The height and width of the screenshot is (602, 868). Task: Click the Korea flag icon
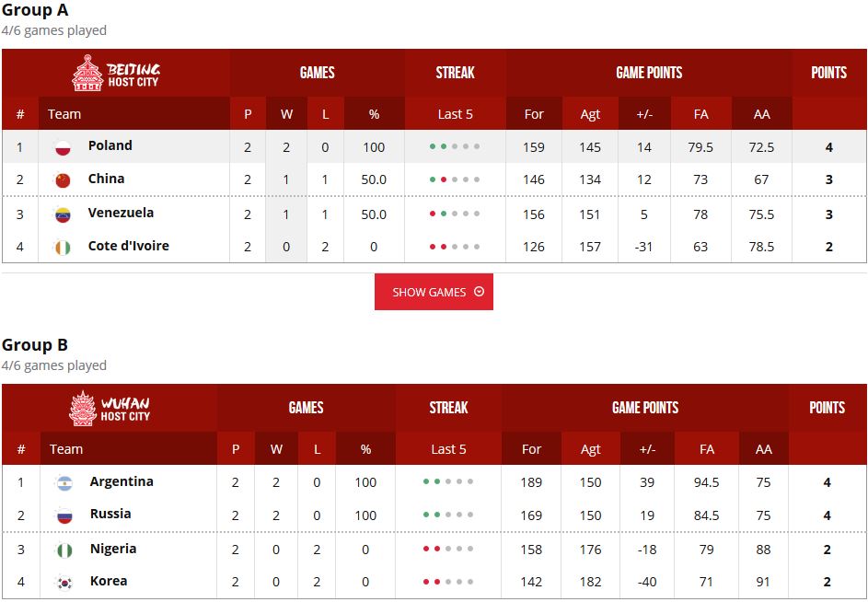coord(64,583)
